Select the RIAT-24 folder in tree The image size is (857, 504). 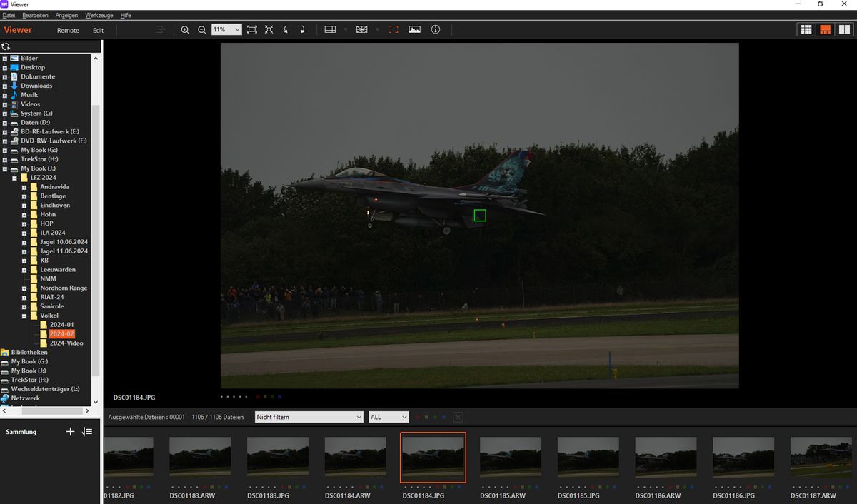pos(51,297)
